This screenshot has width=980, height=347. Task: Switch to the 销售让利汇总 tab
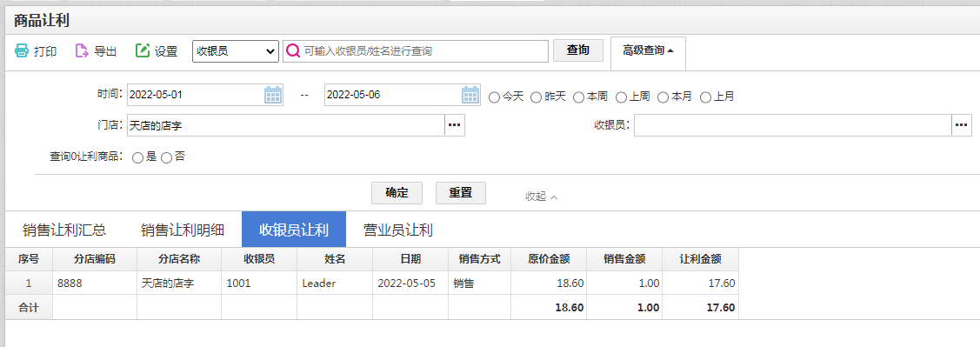(x=64, y=230)
